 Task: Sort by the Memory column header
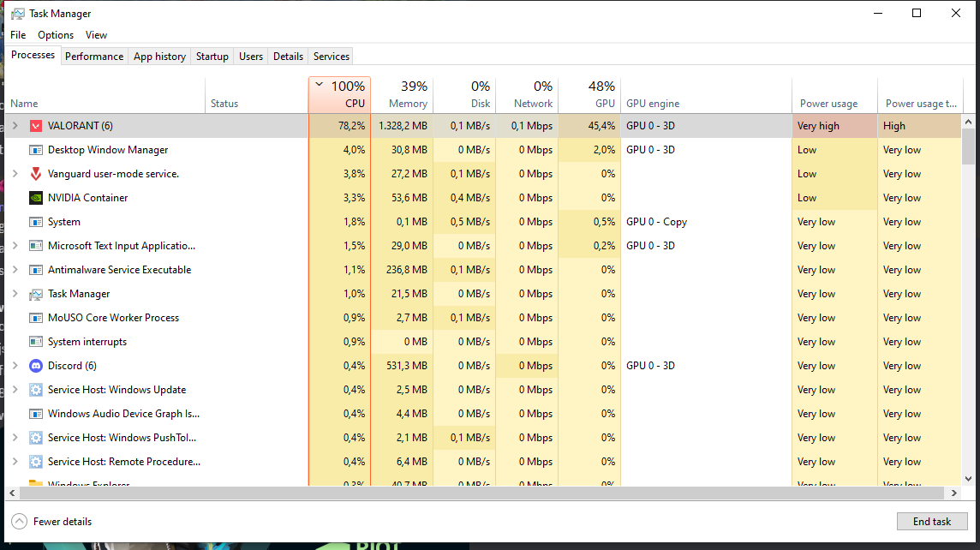coord(402,95)
